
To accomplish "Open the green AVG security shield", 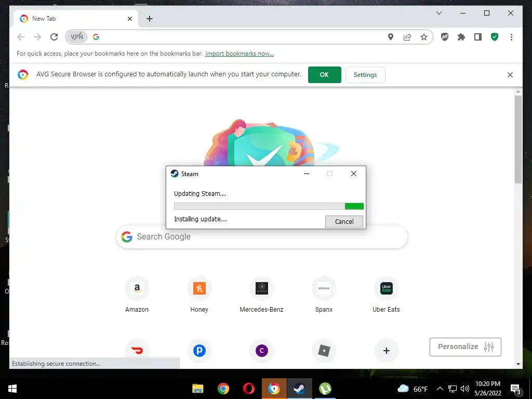I will [x=495, y=37].
